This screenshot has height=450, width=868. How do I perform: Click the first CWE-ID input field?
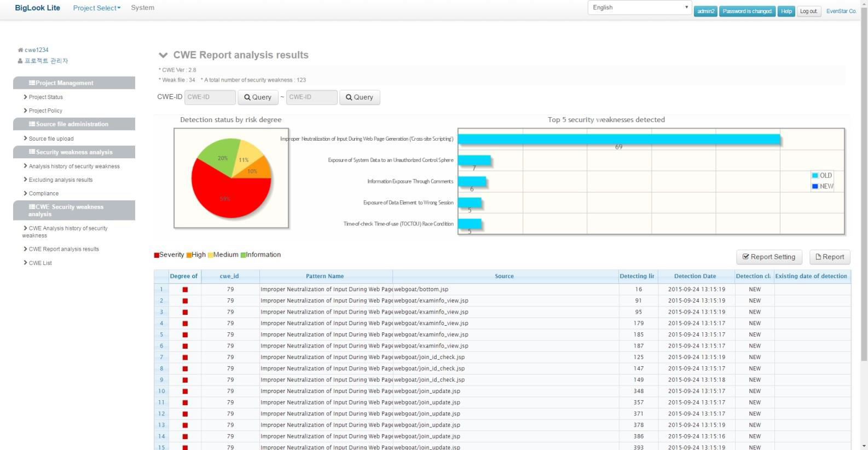(x=210, y=97)
